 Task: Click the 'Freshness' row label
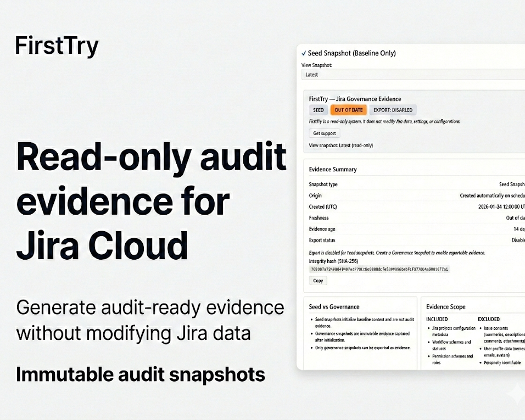[319, 218]
